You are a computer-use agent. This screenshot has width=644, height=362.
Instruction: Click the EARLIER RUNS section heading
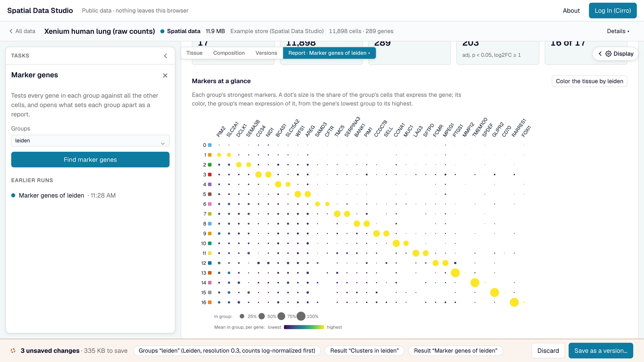32,180
